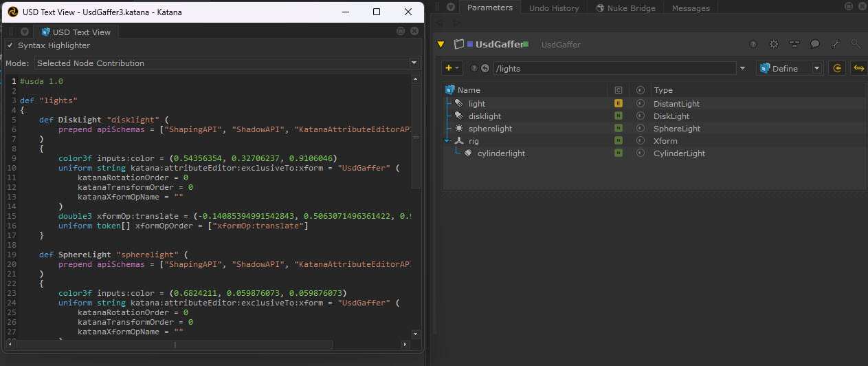Click the speech bubble comment icon
This screenshot has height=366, width=868.
pos(814,45)
